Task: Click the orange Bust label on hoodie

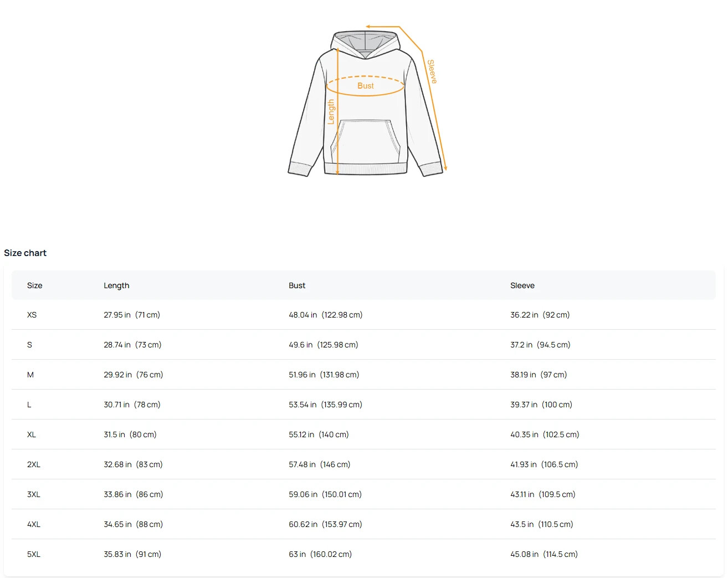Action: [x=365, y=86]
